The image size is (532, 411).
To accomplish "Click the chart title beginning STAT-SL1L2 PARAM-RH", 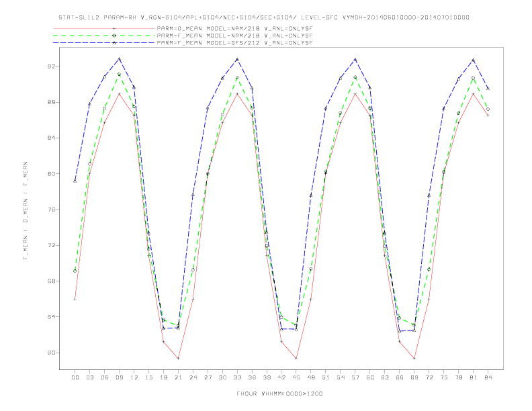I will coord(264,17).
